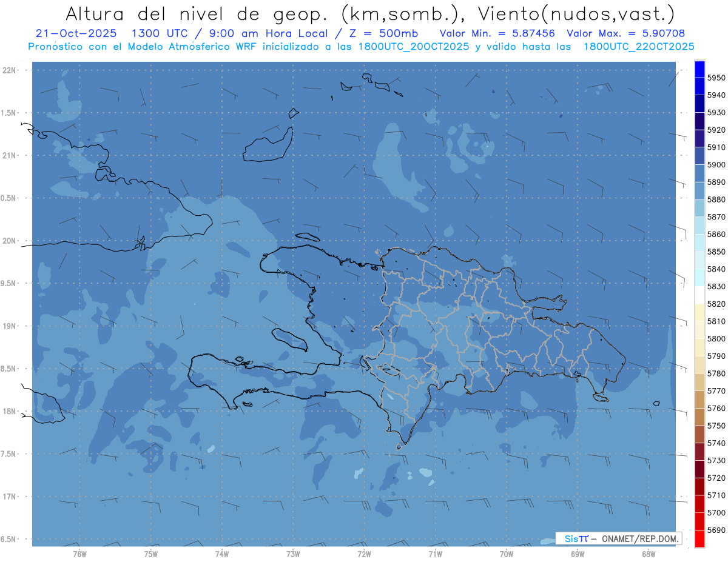Click the 68W longitude axis label
Image resolution: width=728 pixels, height=562 pixels.
coord(648,554)
